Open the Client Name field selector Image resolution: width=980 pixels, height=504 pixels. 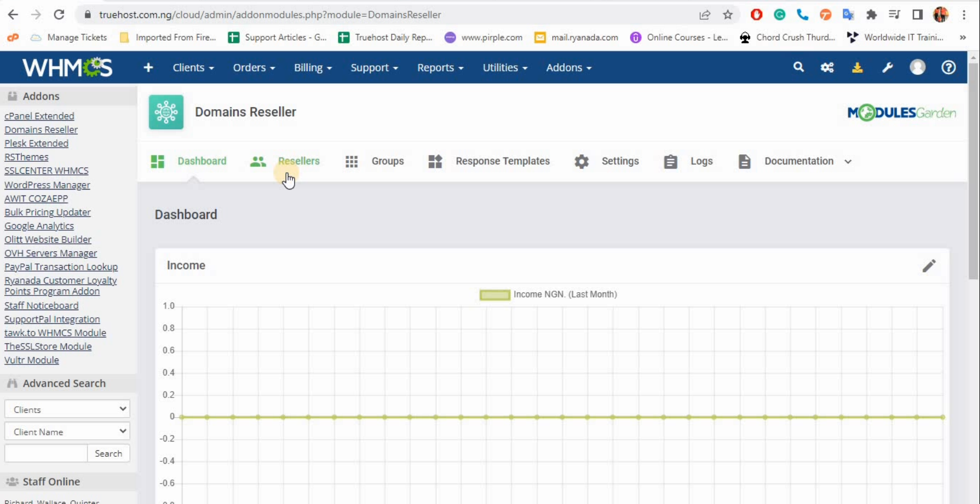[x=67, y=431]
